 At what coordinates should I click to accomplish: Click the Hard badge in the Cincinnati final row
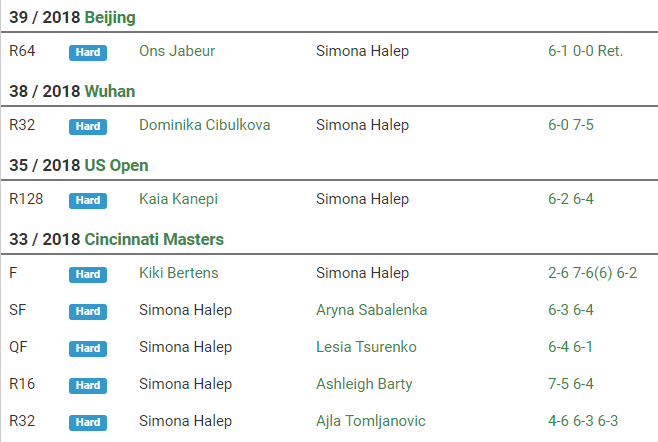[x=88, y=274]
